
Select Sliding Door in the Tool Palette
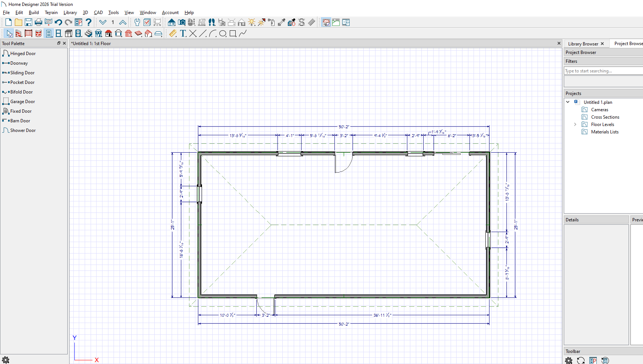click(22, 73)
